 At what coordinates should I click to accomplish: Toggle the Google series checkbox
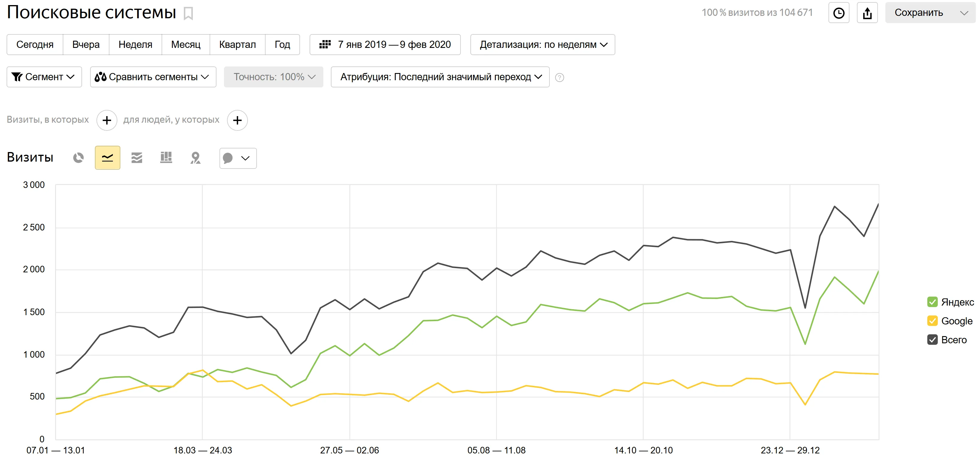(x=932, y=321)
